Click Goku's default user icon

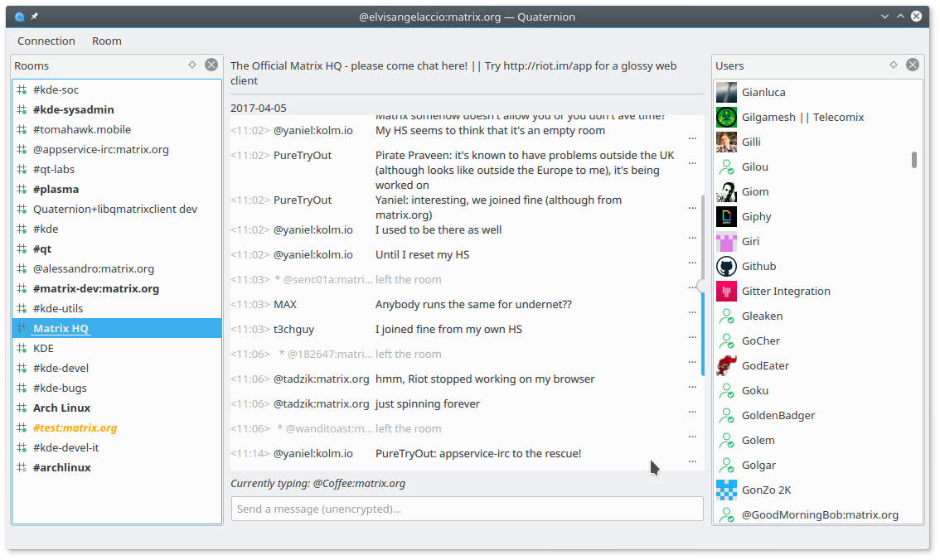[x=726, y=390]
